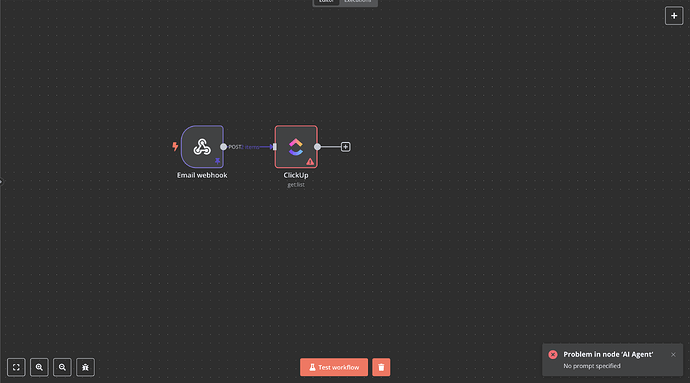Click the ClickUp output connector dot
This screenshot has height=383, width=690.
click(x=317, y=147)
